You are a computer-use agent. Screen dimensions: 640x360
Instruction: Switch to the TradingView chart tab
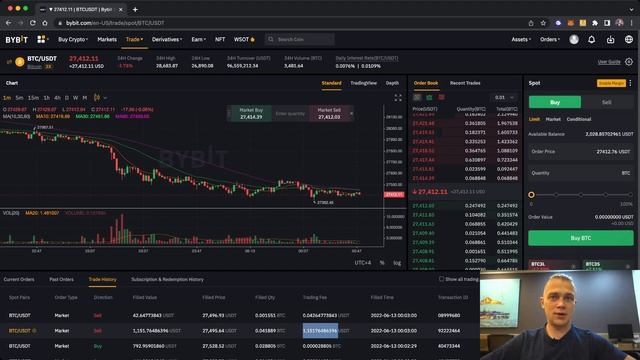[363, 83]
